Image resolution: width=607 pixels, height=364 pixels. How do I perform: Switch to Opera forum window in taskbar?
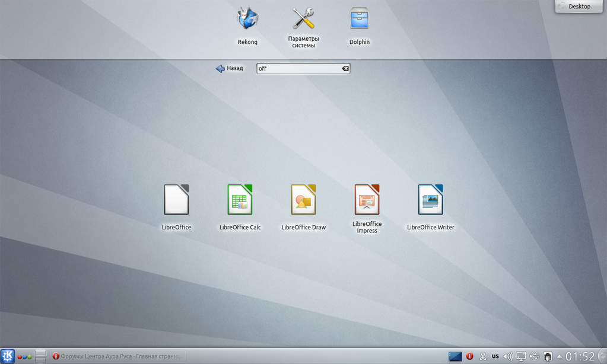coord(117,356)
